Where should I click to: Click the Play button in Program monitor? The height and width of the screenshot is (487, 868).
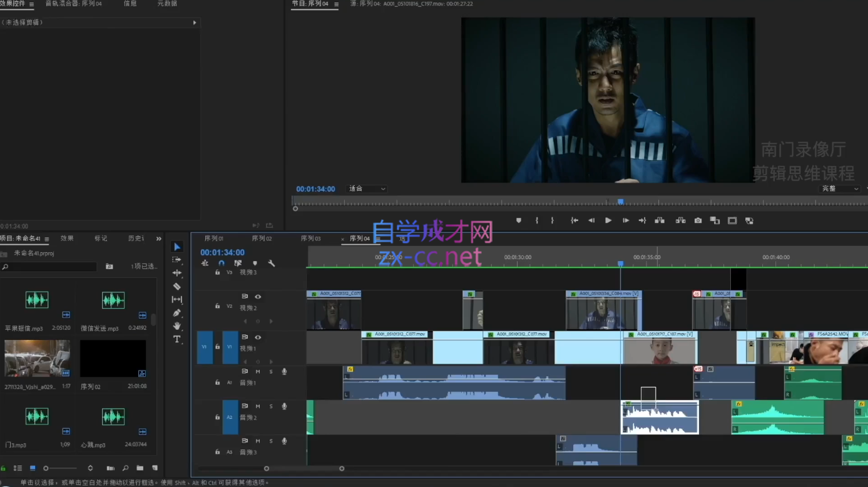point(608,220)
